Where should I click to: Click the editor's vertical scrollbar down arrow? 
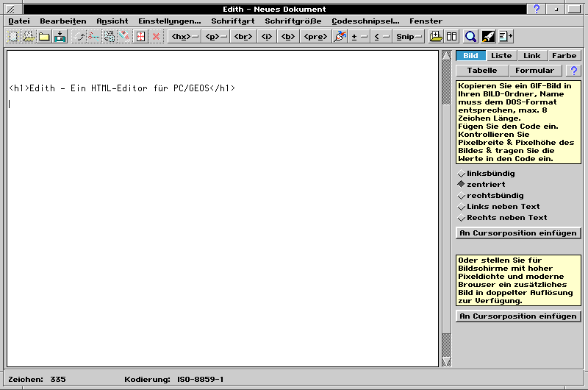click(x=445, y=361)
